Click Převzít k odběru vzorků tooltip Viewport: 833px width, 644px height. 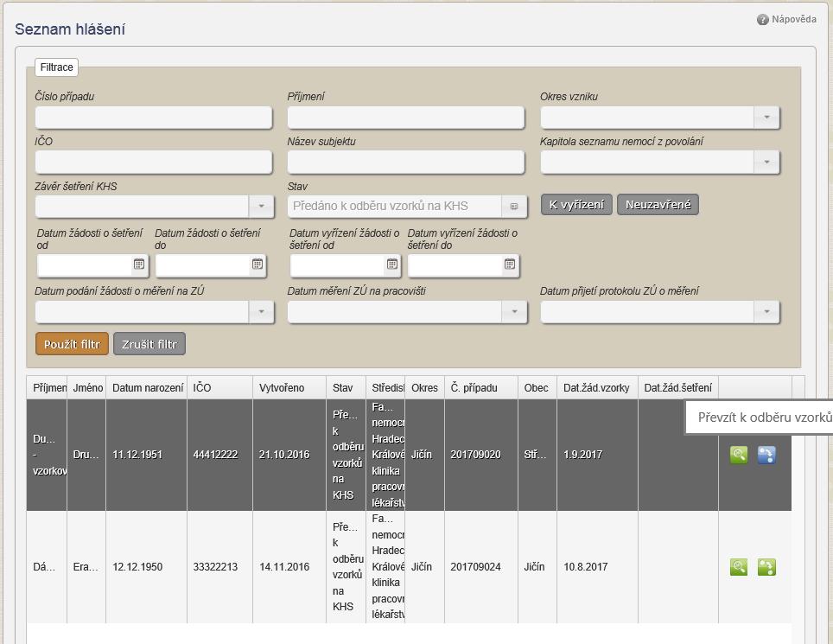pyautogui.click(x=760, y=418)
